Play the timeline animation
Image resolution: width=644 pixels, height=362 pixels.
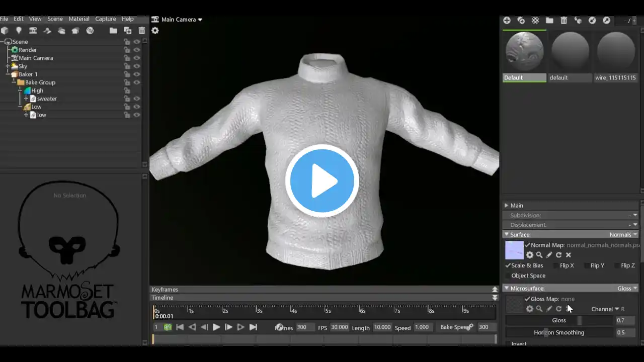coord(216,327)
